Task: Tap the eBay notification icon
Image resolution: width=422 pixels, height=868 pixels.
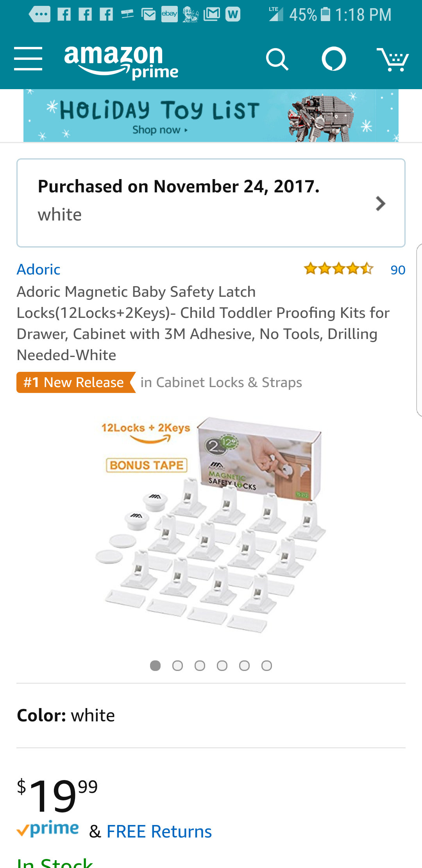Action: [170, 14]
